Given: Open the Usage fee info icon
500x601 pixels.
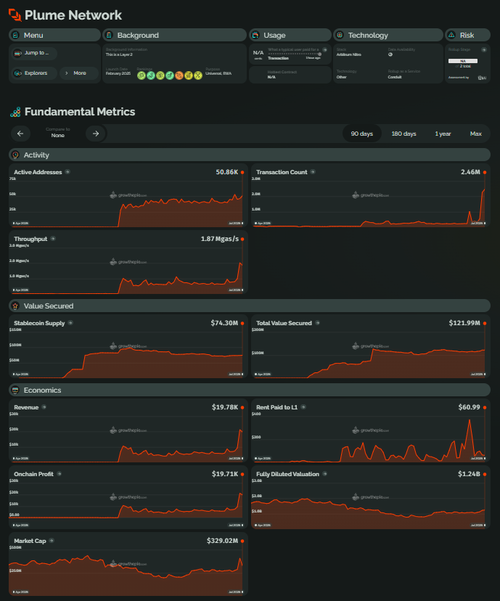Looking at the screenshot, I should [x=325, y=50].
